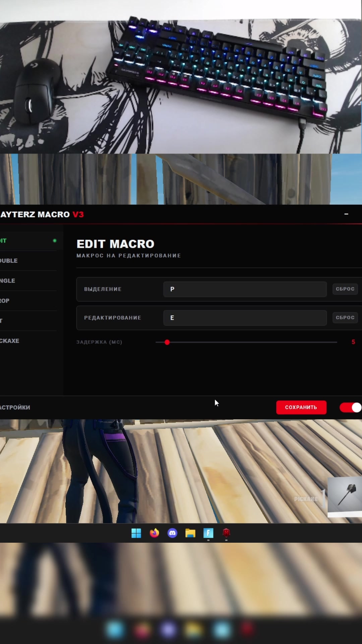Reset the РЕДАКТИРОВАНИЕ key with СБРОС

pyautogui.click(x=345, y=317)
